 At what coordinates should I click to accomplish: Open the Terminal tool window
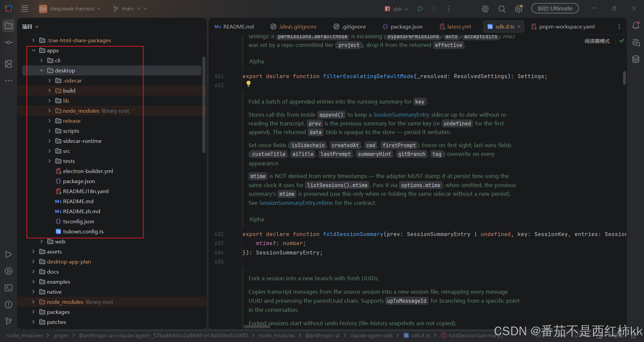pyautogui.click(x=9, y=288)
